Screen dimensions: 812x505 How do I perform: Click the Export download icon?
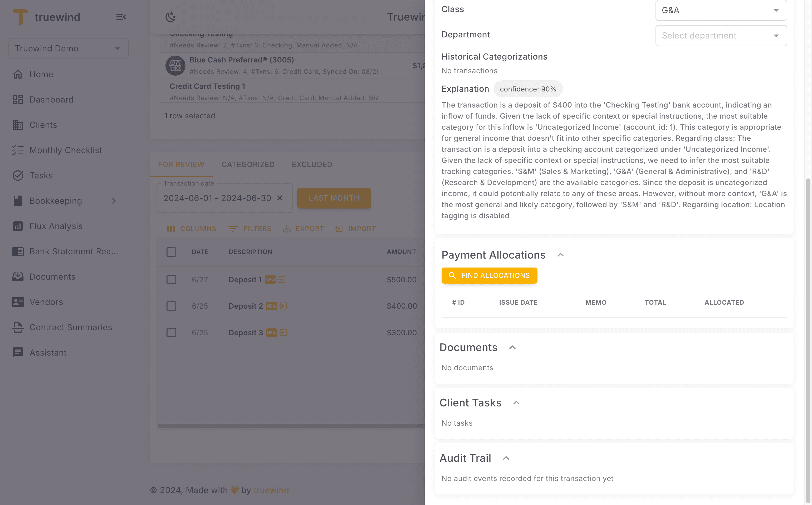[287, 229]
